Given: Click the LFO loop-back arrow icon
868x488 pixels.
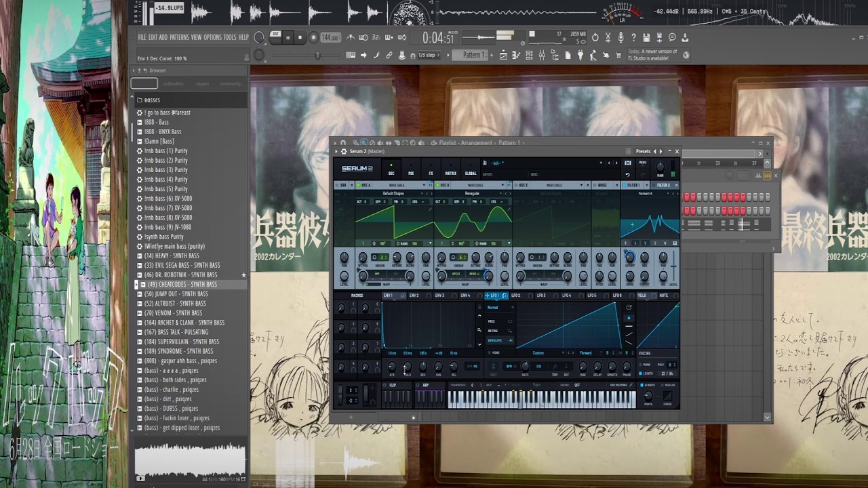Looking at the screenshot, I should [x=629, y=307].
